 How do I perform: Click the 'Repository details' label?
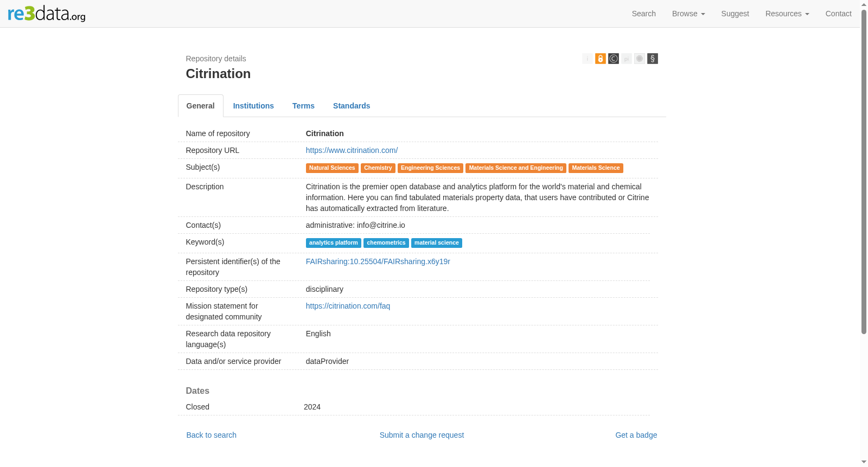click(216, 59)
